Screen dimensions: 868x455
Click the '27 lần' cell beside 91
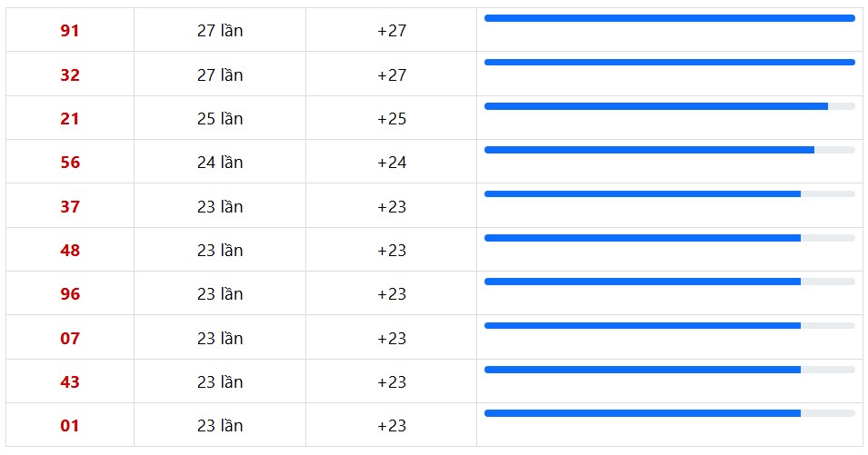(220, 30)
